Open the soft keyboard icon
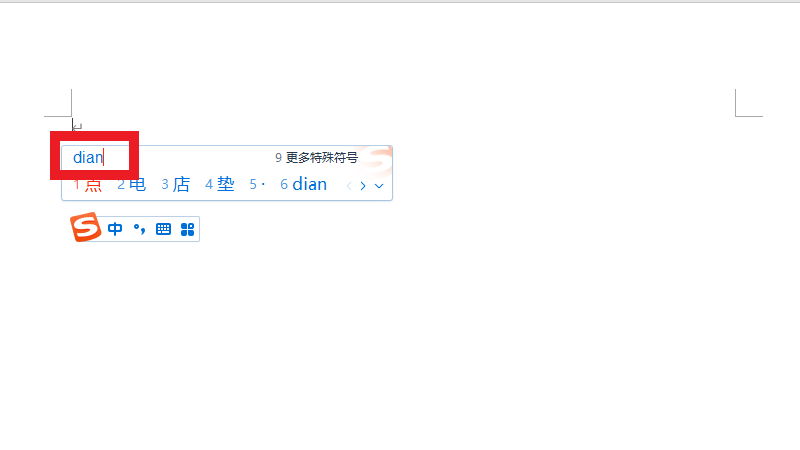The image size is (800, 450). 163,229
